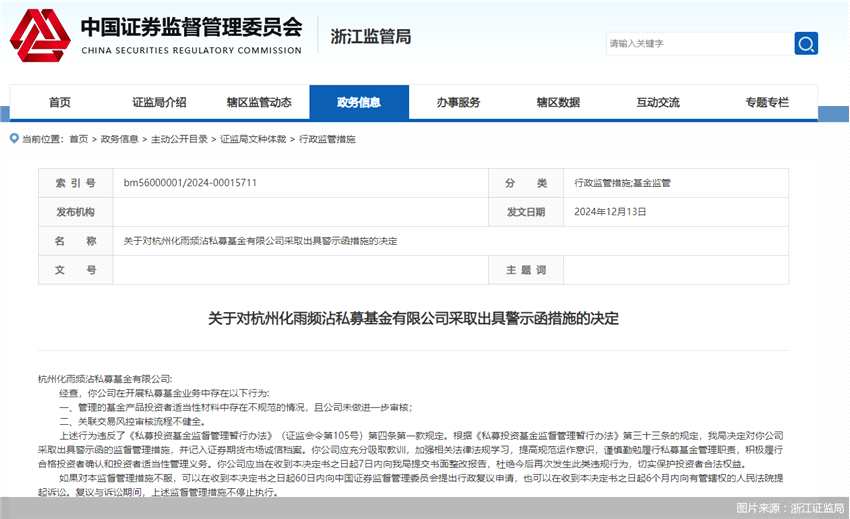
Task: Click the 图片来源:浙江证监局 caption
Action: click(790, 508)
